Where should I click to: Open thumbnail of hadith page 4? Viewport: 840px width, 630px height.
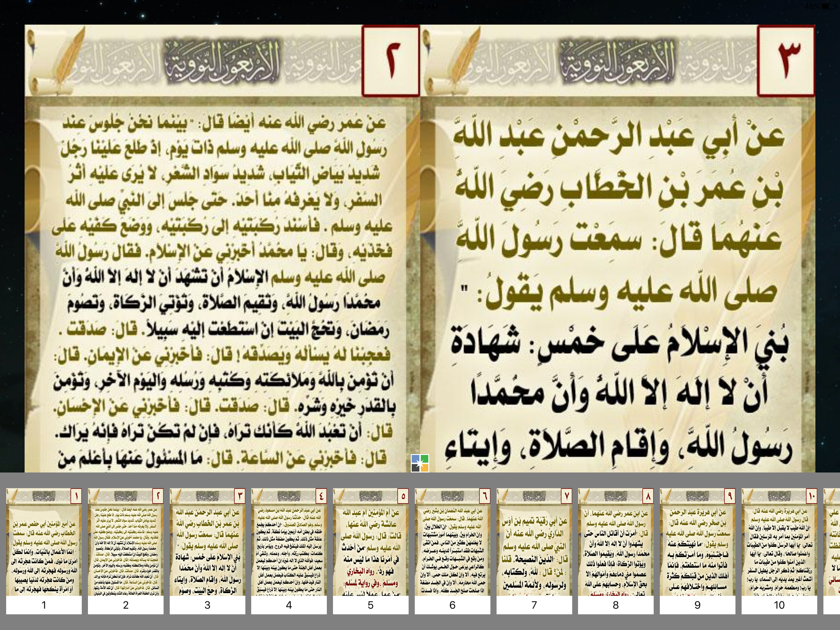289,551
